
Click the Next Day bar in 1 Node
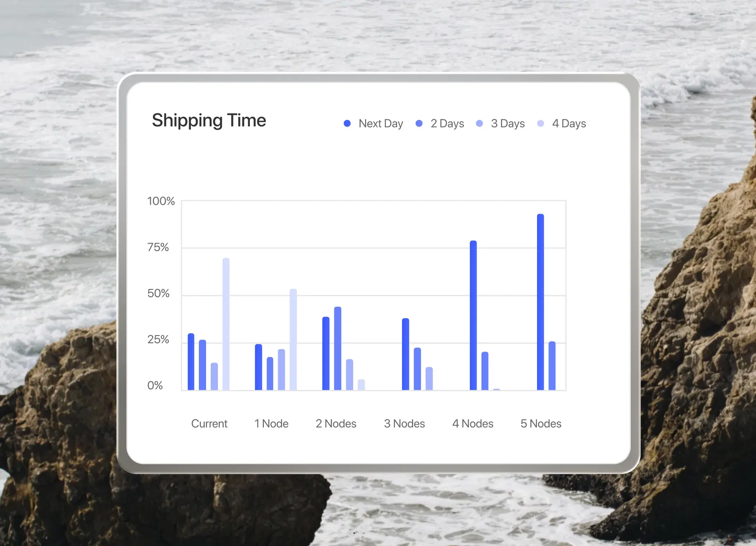click(258, 367)
